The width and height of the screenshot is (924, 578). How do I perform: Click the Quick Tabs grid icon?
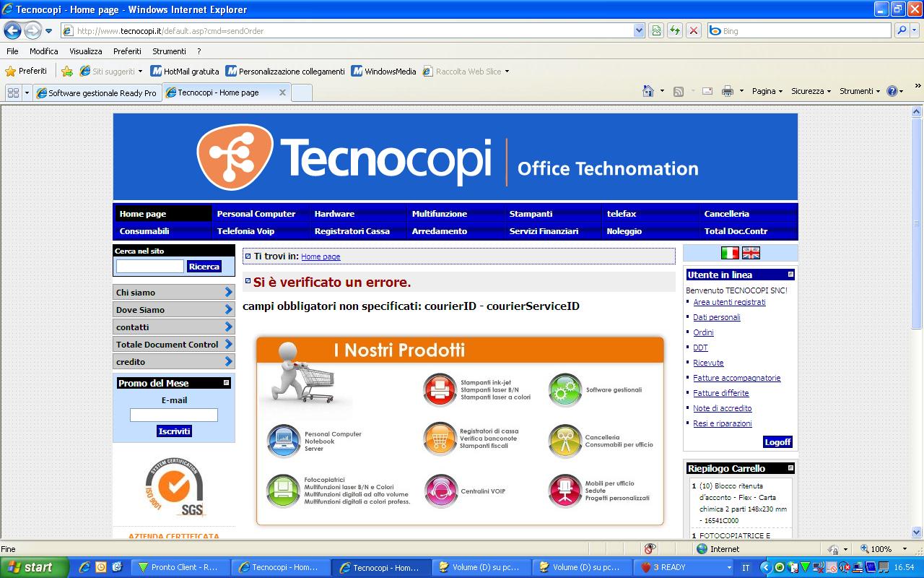[x=13, y=92]
